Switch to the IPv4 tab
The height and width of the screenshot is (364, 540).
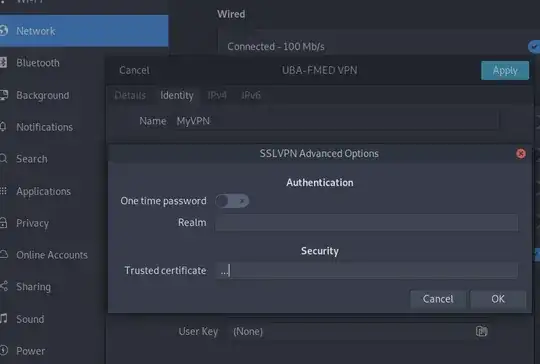[x=217, y=95]
